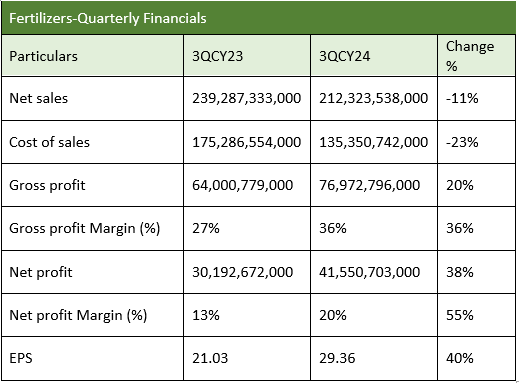Image resolution: width=519 pixels, height=383 pixels.
Task: Select the 29.36 EPS value
Action: pyautogui.click(x=374, y=358)
